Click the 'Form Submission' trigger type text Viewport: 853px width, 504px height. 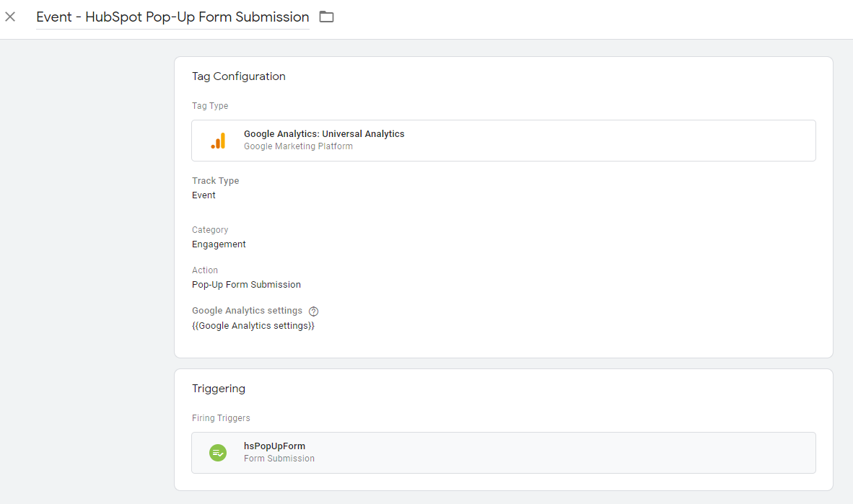click(x=279, y=459)
